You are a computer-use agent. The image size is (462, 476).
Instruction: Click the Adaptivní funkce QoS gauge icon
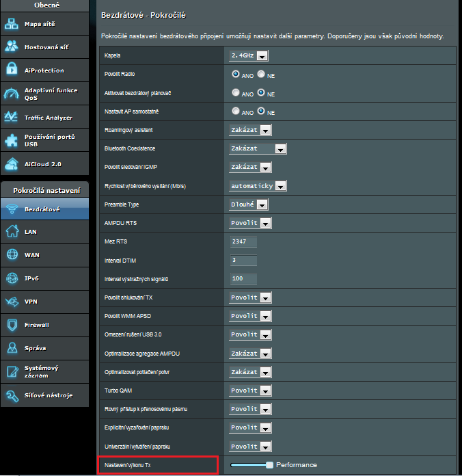click(x=12, y=94)
